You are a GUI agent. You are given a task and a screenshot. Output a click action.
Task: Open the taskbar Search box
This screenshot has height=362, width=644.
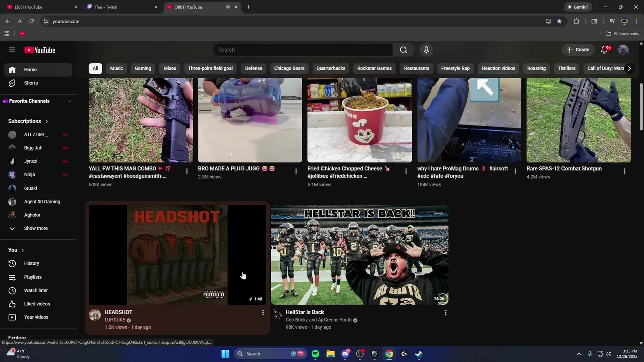click(271, 354)
